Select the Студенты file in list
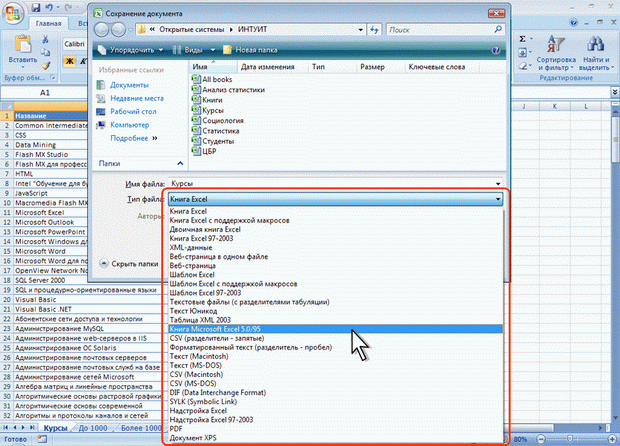 (x=213, y=141)
